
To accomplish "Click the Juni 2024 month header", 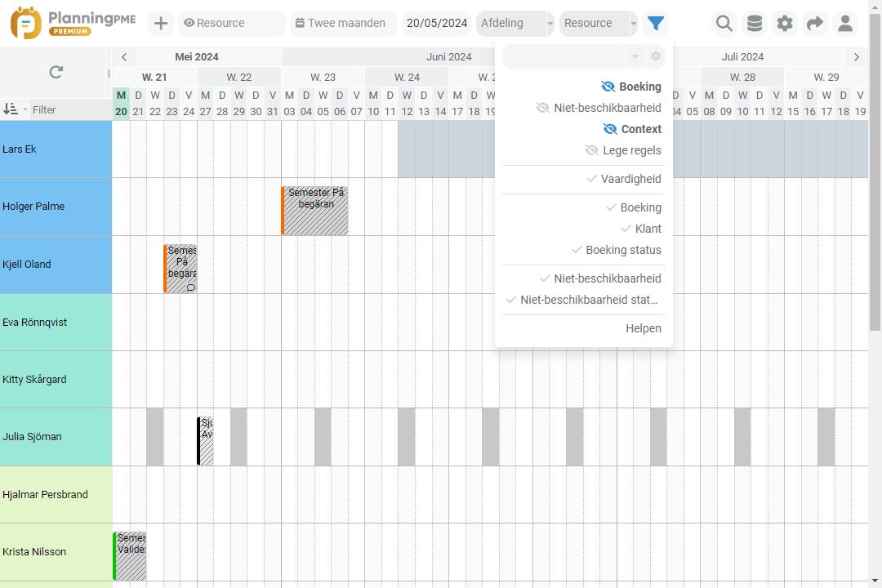I will pyautogui.click(x=448, y=57).
